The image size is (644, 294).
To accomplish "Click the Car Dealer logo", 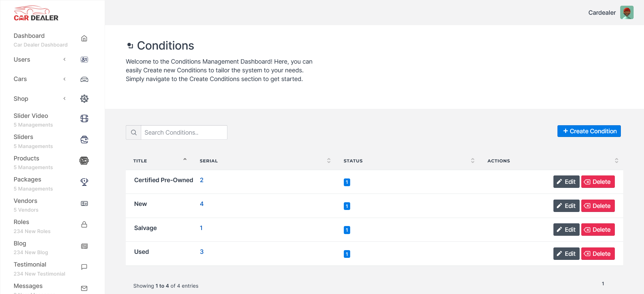I will [36, 13].
